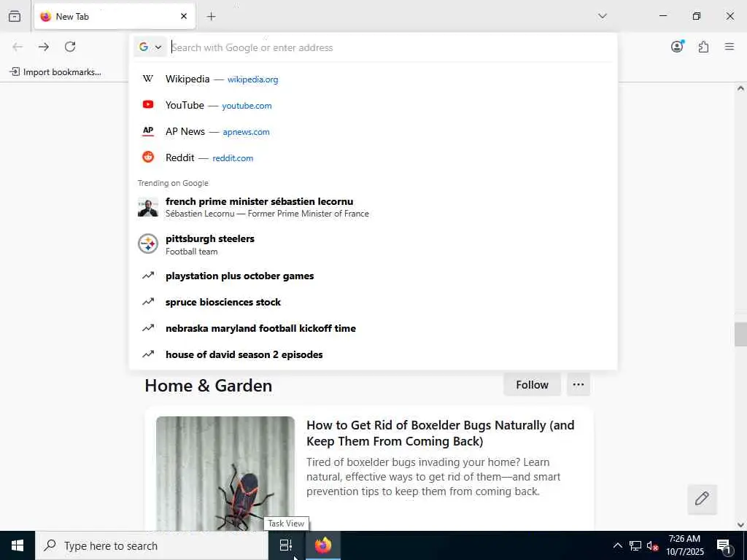Open the Firefox account icon
The width and height of the screenshot is (747, 560).
(x=677, y=46)
